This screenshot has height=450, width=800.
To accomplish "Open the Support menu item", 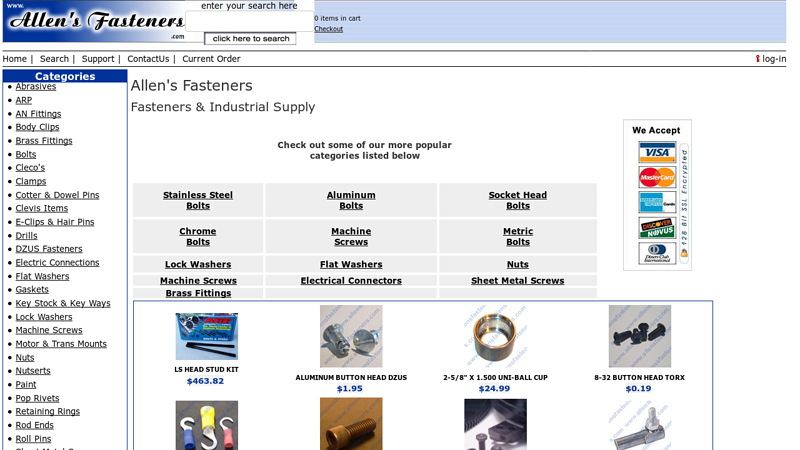I will point(98,59).
